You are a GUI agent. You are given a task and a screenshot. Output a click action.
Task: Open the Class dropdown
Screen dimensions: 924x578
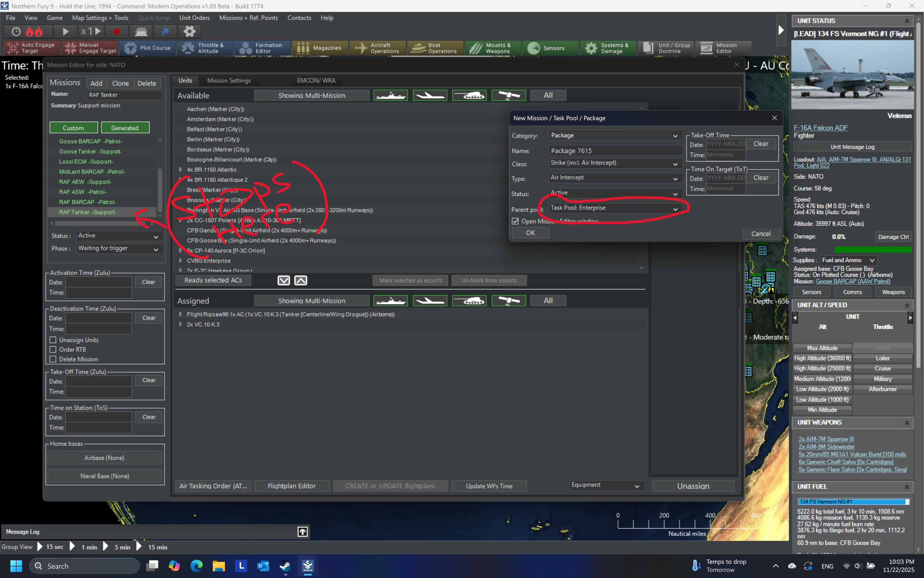615,163
